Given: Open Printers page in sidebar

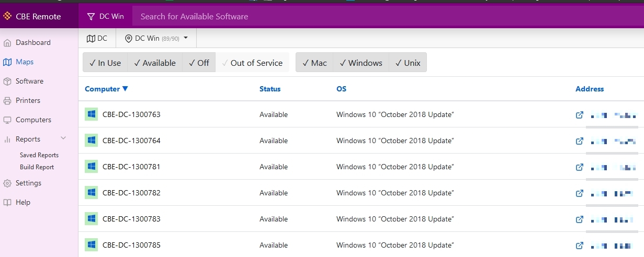Looking at the screenshot, I should [28, 100].
